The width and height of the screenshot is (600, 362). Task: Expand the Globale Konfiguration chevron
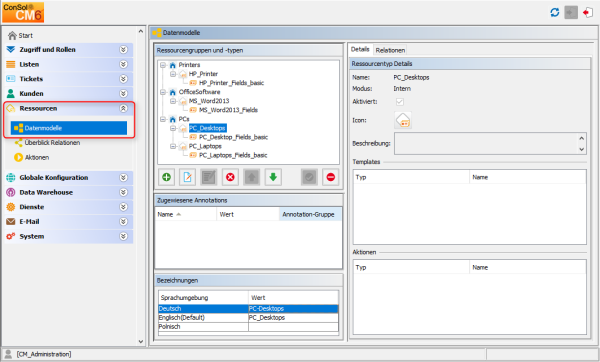123,178
